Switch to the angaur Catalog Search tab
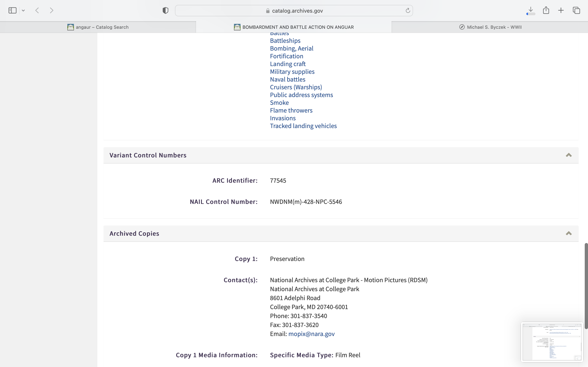Image resolution: width=588 pixels, height=367 pixels. [98, 27]
